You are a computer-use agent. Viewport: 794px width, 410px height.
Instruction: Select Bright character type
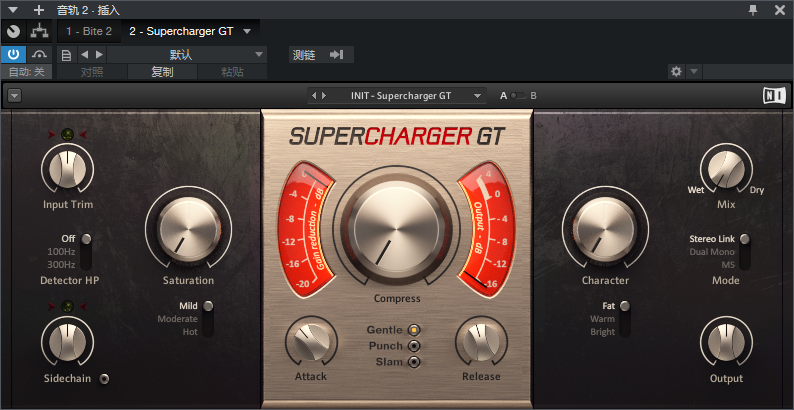[602, 332]
